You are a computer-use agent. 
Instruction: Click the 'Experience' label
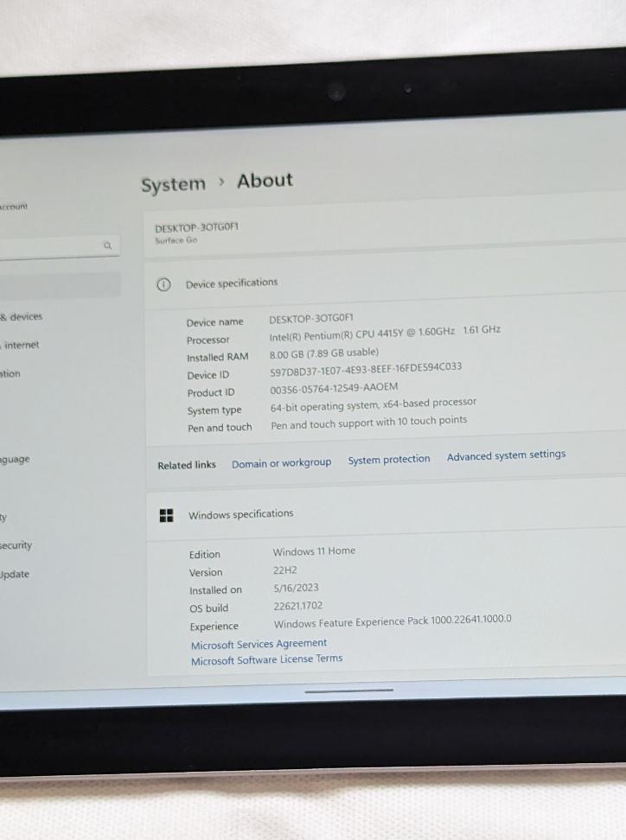click(214, 627)
